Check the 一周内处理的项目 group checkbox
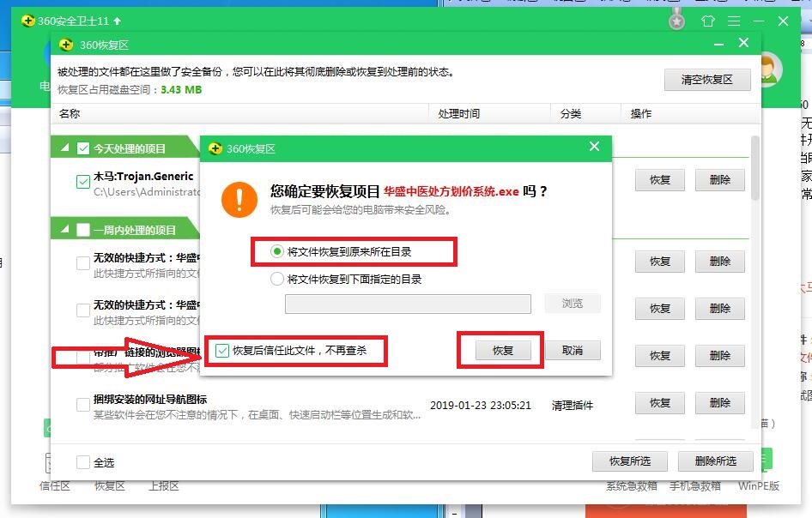The image size is (812, 518). 83,230
